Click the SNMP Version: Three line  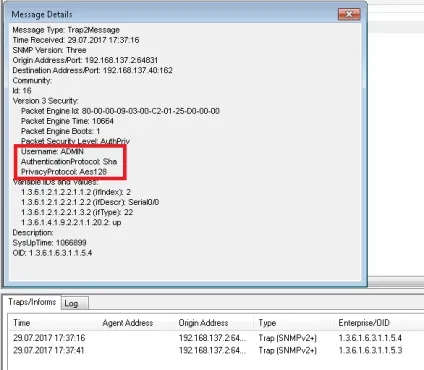tap(49, 50)
